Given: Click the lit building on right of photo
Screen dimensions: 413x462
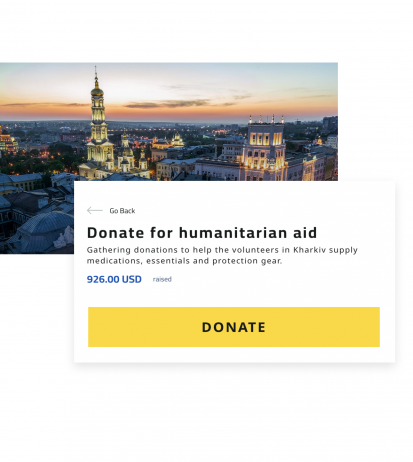Looking at the screenshot, I should 265,147.
